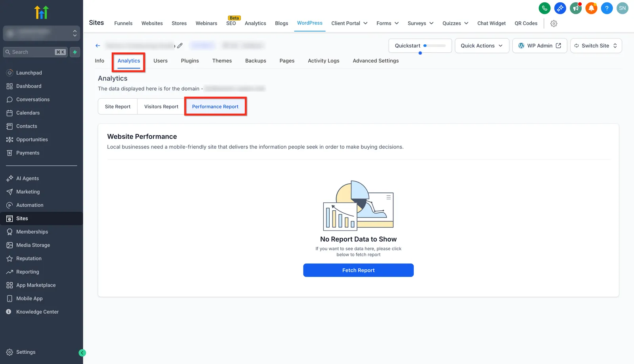
Task: Open the Switch Site selector
Action: [x=596, y=46]
